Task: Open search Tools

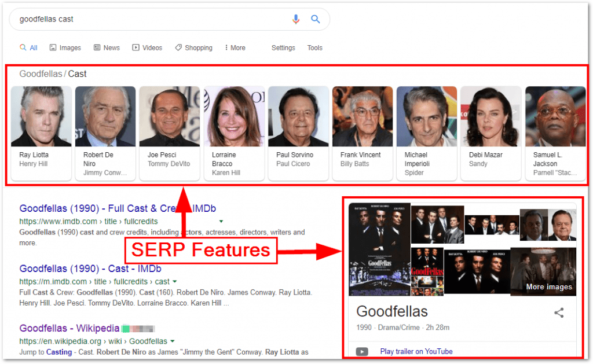Action: coord(314,48)
